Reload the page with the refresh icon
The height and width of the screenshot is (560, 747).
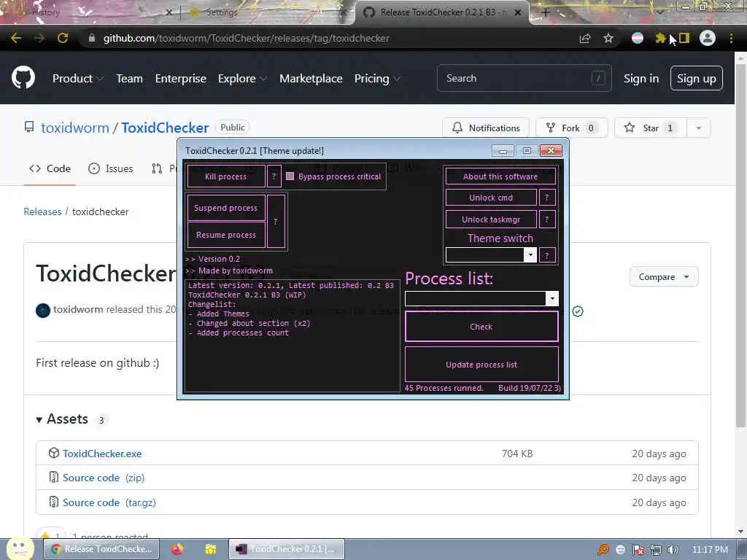(x=63, y=38)
